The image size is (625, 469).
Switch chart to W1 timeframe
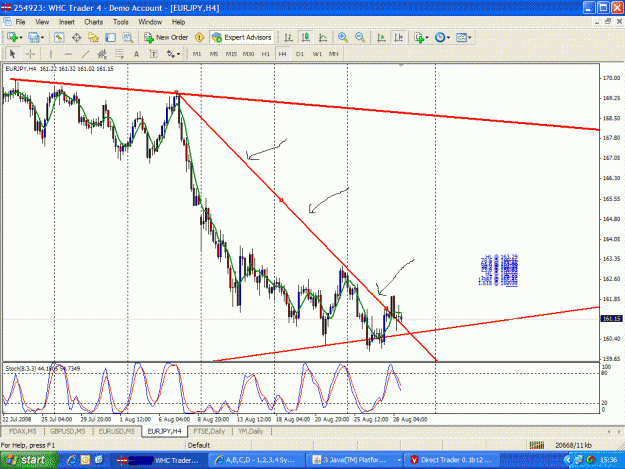pyautogui.click(x=317, y=54)
